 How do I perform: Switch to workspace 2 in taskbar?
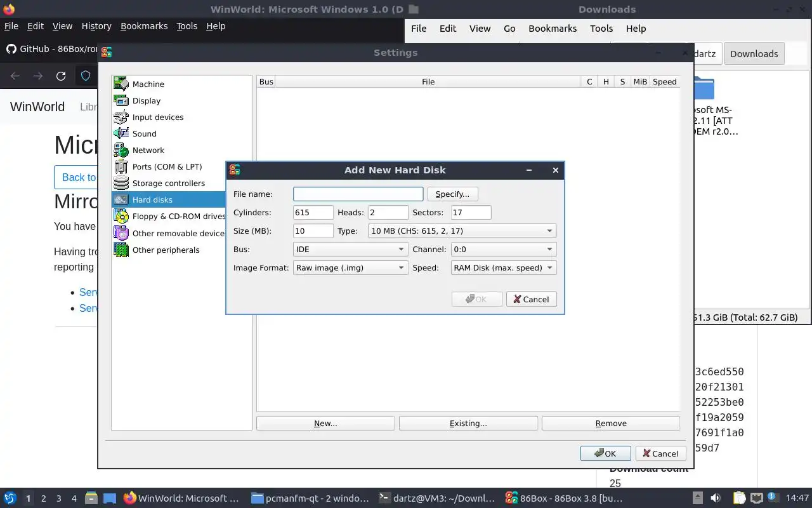[44, 498]
